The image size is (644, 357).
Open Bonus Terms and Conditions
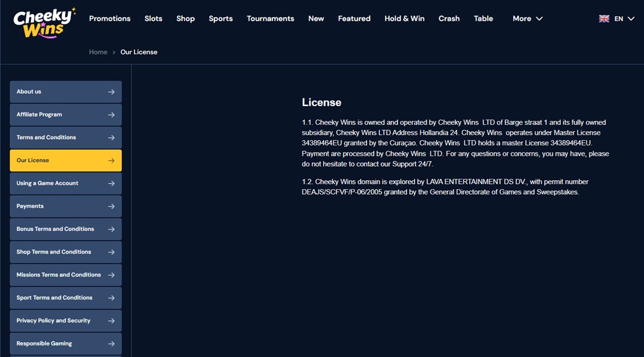coord(66,229)
